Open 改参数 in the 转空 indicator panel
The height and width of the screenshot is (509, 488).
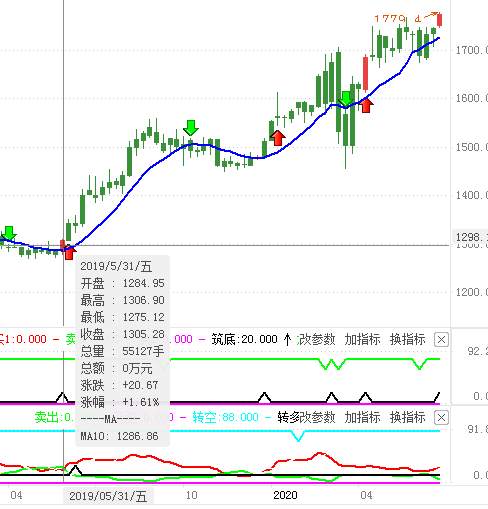click(x=317, y=417)
